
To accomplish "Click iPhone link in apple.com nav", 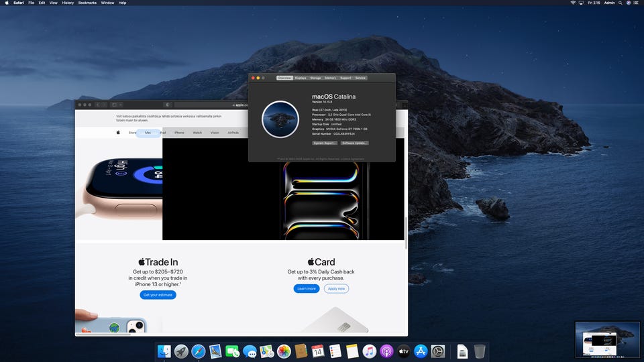I will [180, 133].
